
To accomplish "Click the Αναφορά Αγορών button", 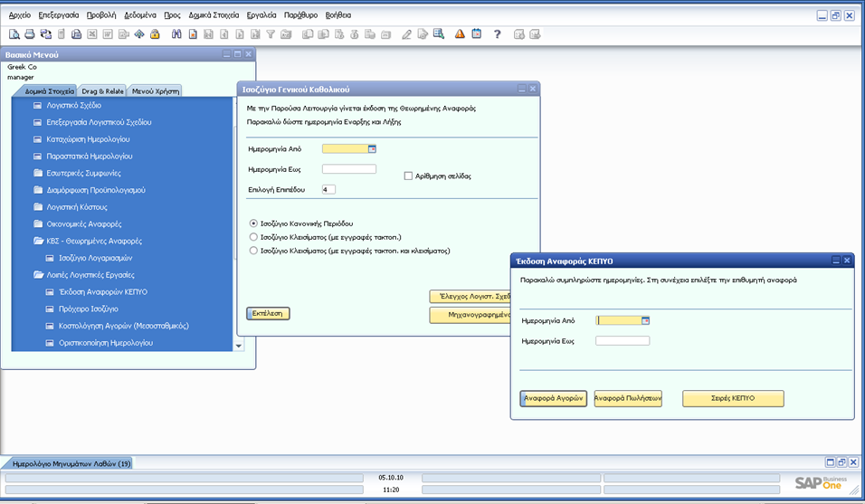I will [554, 398].
